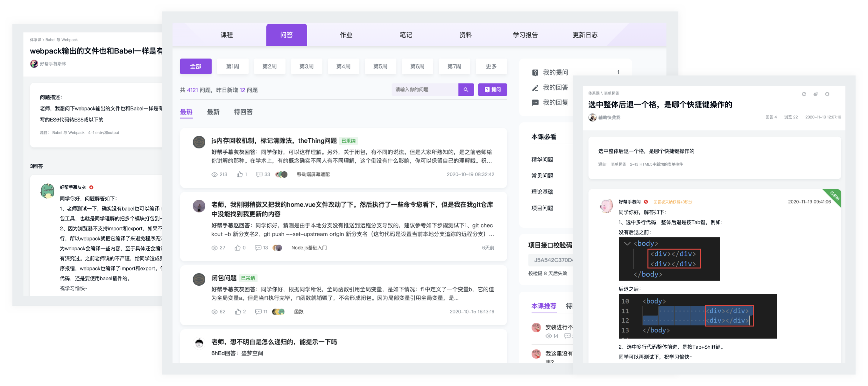Click the WeChat share icon

(x=804, y=94)
